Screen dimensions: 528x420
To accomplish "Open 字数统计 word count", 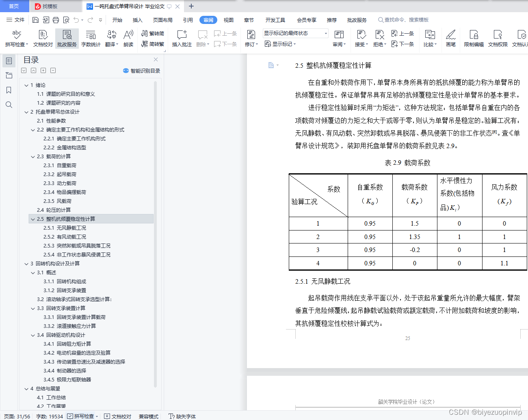I will [91, 39].
